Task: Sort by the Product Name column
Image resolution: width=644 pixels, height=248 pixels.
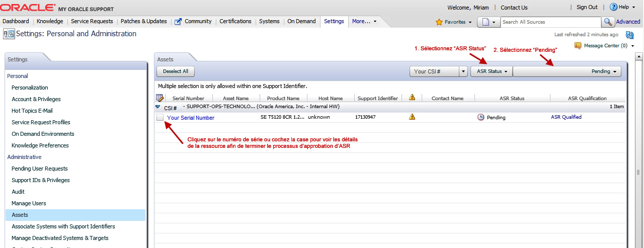Action: [283, 98]
